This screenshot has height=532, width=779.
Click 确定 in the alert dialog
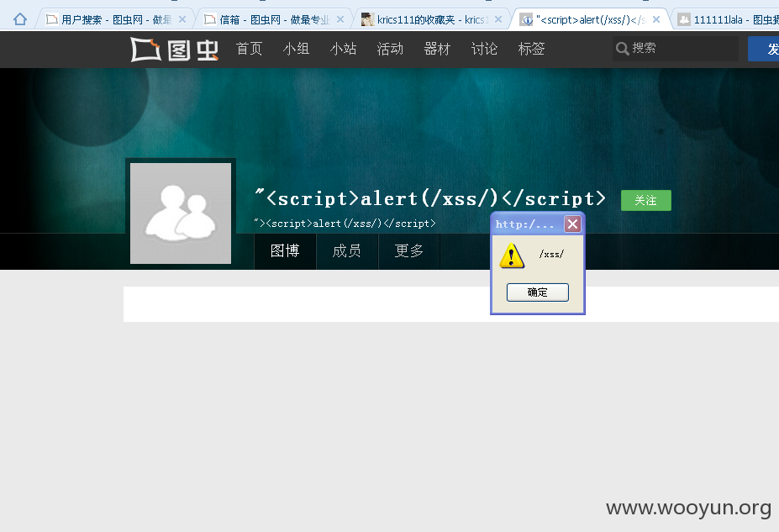(x=538, y=292)
